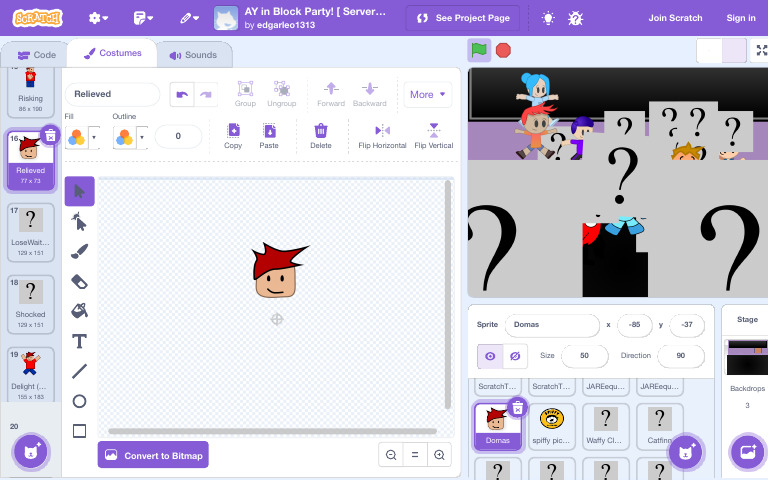Image resolution: width=768 pixels, height=480 pixels.
Task: Expand the Fill color dropdown arrow
Action: pos(94,137)
